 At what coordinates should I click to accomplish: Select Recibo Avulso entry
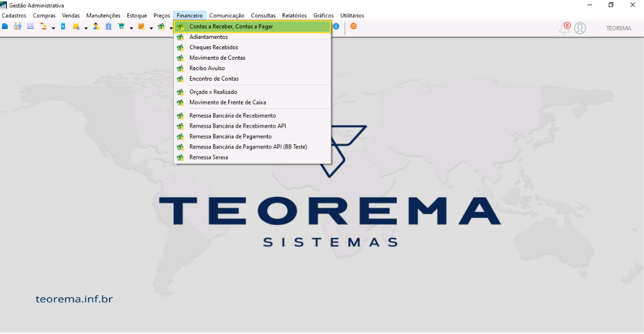pos(252,68)
